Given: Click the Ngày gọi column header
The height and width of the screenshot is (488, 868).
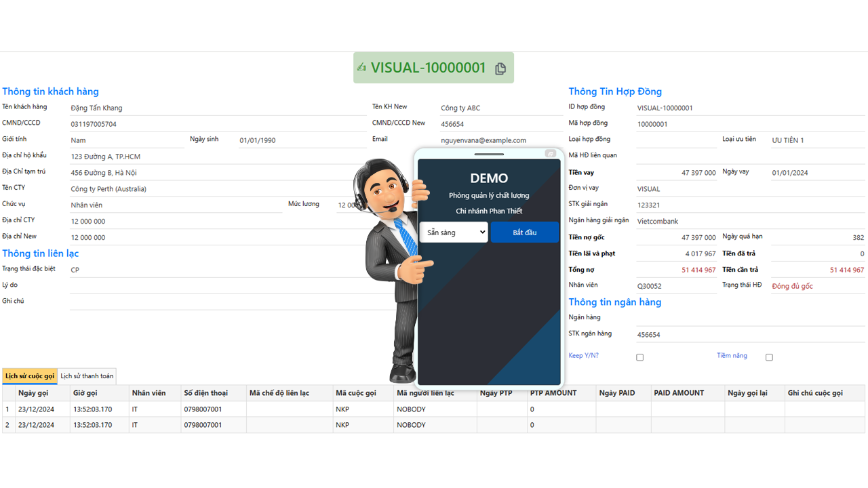Looking at the screenshot, I should (43, 393).
